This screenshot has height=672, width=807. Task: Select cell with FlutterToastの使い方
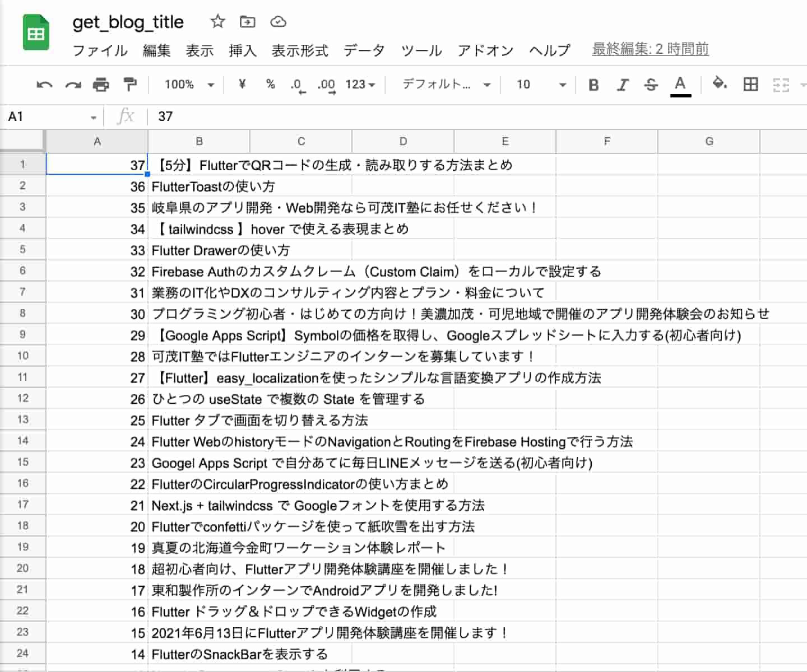coord(199,186)
